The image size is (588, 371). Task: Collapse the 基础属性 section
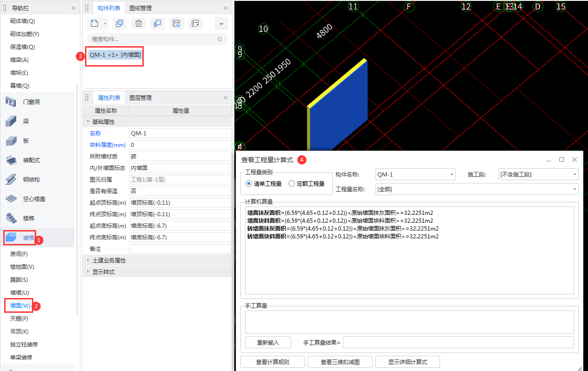coord(88,122)
